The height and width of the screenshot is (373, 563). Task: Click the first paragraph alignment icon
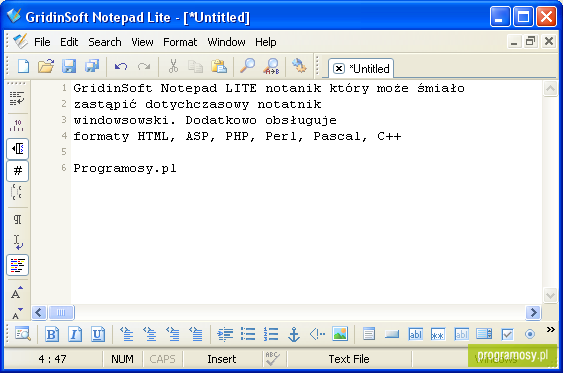[126, 334]
